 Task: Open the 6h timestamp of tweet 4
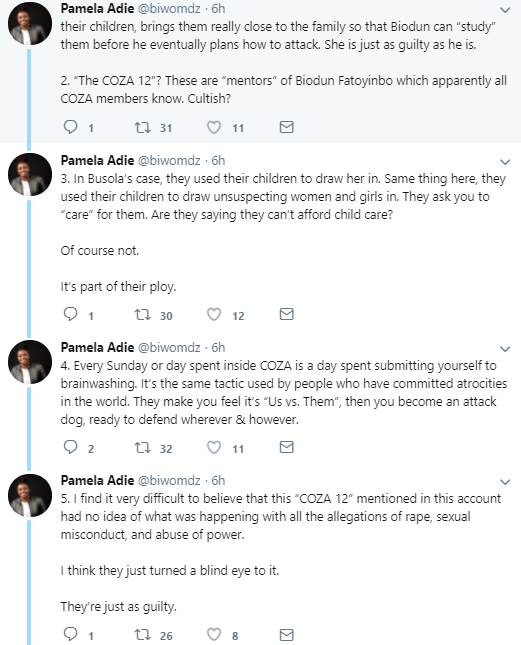pyautogui.click(x=218, y=348)
